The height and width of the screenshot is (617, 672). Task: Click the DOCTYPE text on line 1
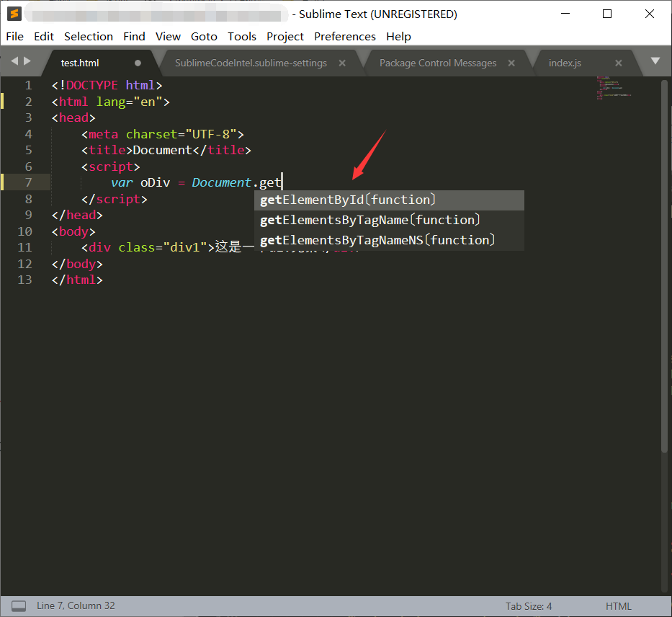(x=91, y=85)
